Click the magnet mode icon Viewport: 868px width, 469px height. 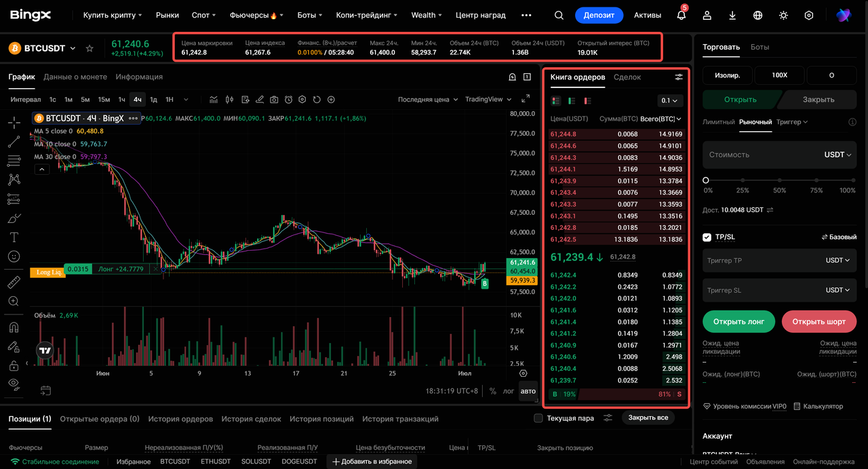coord(14,327)
